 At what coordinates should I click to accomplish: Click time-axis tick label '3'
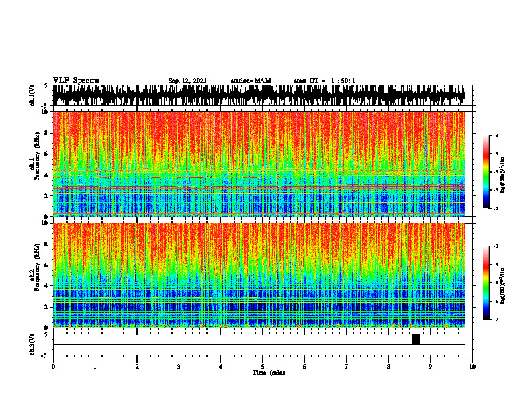(x=179, y=367)
